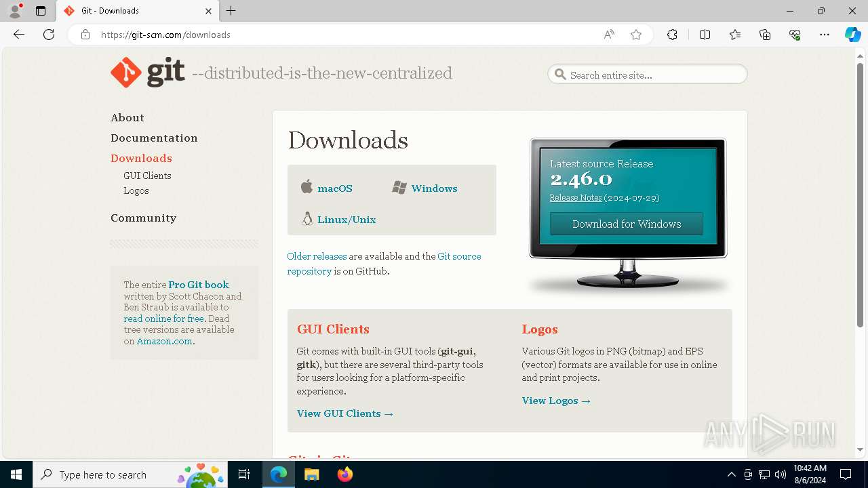Open the network status icon
868x488 pixels.
click(x=764, y=474)
